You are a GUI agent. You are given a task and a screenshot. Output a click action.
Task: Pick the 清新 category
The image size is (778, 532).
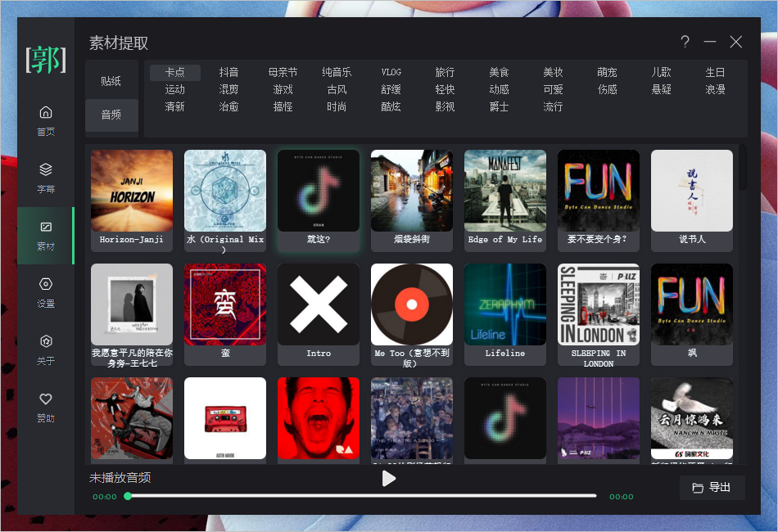point(174,106)
